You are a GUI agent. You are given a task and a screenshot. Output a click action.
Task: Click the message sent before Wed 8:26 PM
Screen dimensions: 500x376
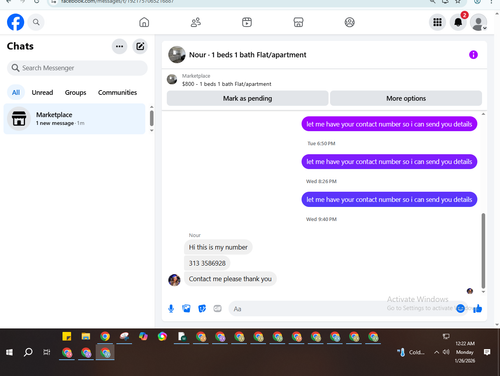(x=389, y=162)
